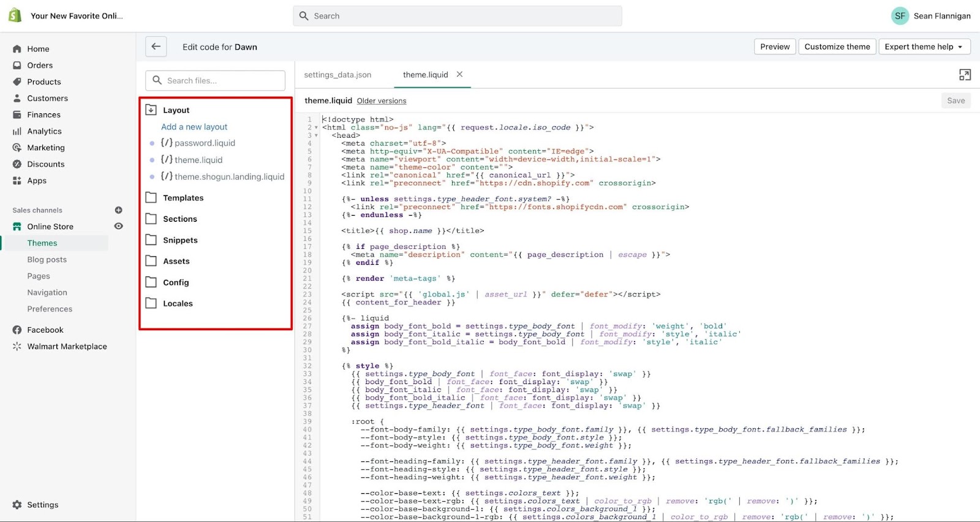Open Pages in sidebar

click(39, 276)
